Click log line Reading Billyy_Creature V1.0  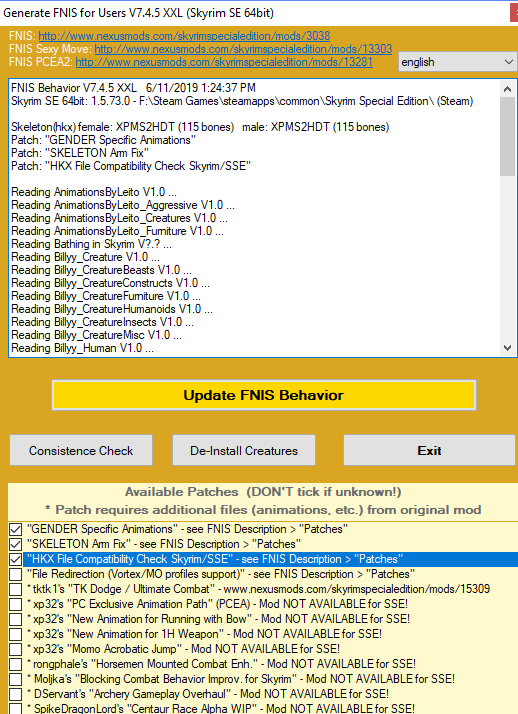point(85,257)
